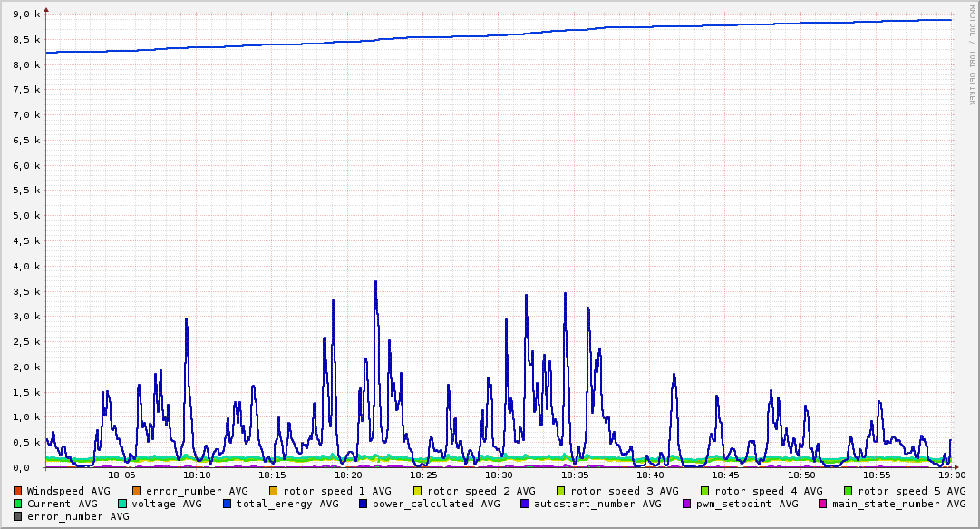The width and height of the screenshot is (980, 529).
Task: Click the 18:30 time axis label
Action: (x=499, y=475)
